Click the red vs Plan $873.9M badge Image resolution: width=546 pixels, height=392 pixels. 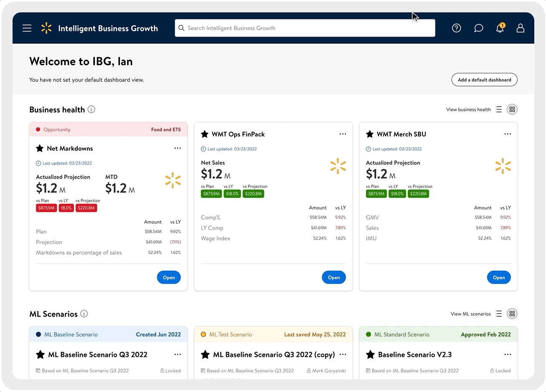tap(46, 208)
